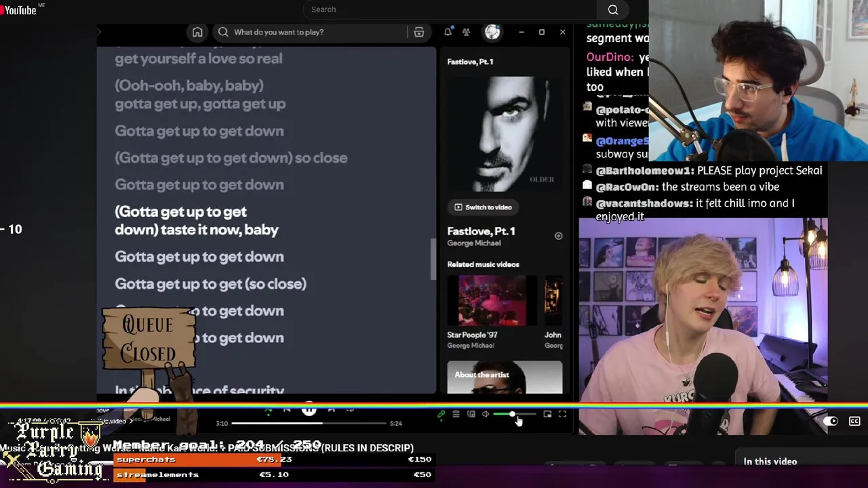Click the magnifier icon in Spotify search
The image size is (868, 488).
click(x=223, y=32)
